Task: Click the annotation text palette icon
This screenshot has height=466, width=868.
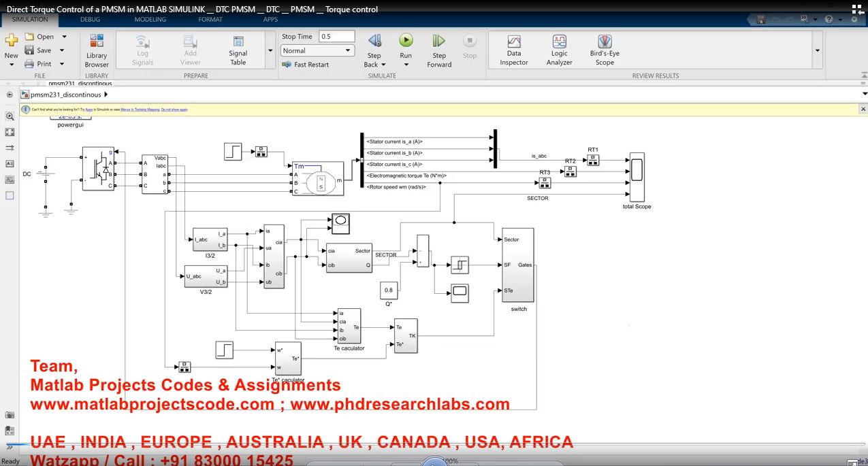Action: pos(10,164)
